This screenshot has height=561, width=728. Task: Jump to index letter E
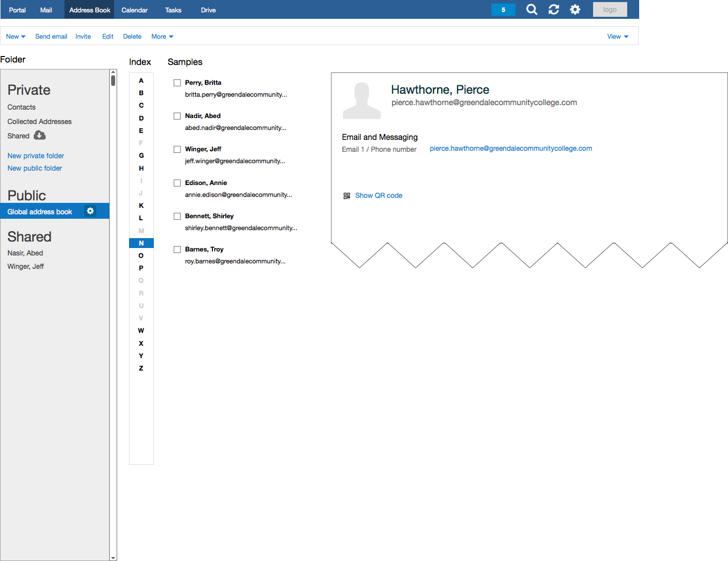pyautogui.click(x=141, y=130)
